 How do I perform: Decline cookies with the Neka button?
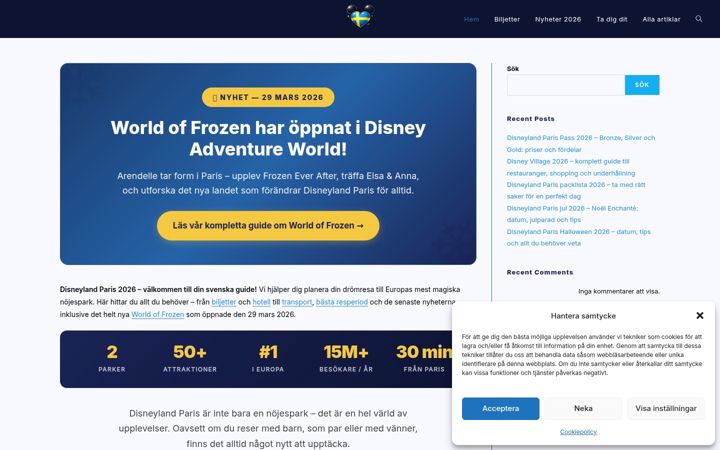click(x=583, y=409)
